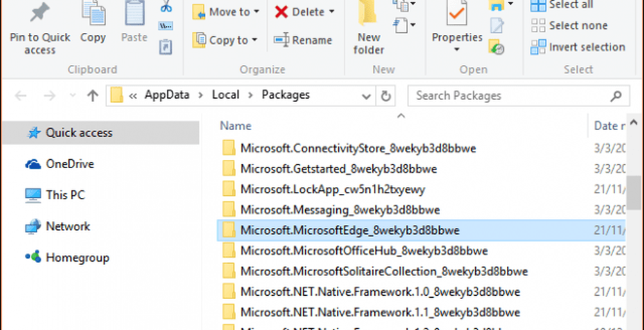644x330 pixels.
Task: Open Network in navigation pane
Action: point(57,226)
